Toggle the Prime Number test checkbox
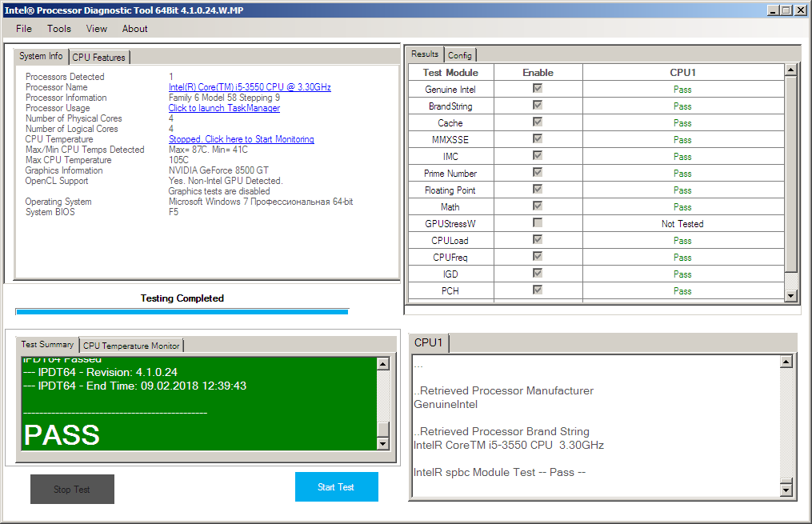The image size is (812, 524). coord(538,173)
